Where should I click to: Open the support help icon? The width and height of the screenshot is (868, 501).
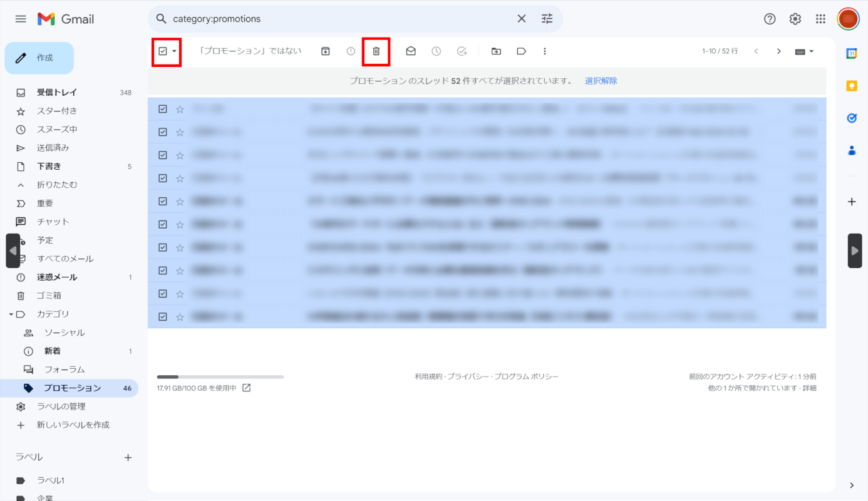(770, 19)
